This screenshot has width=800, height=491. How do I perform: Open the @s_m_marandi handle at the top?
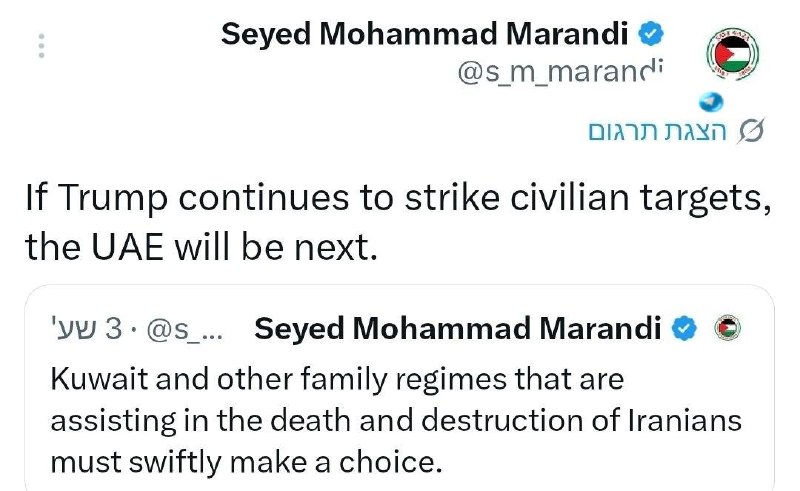tap(560, 71)
